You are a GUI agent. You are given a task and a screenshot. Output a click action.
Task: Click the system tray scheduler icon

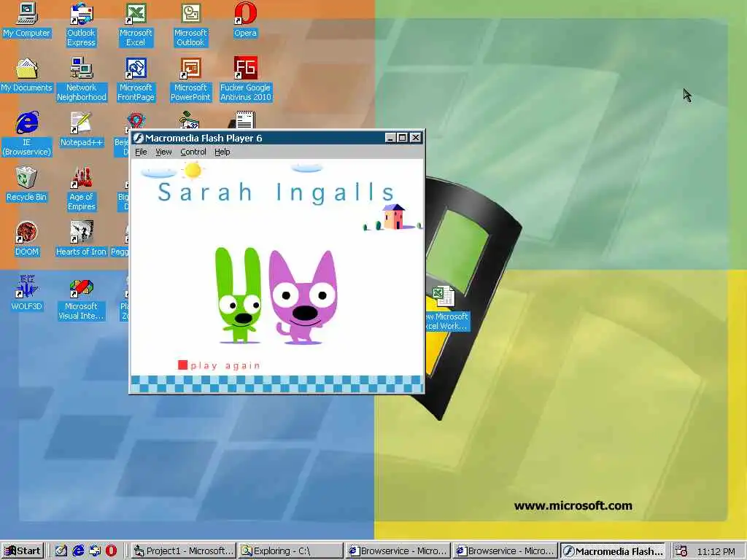pos(682,551)
